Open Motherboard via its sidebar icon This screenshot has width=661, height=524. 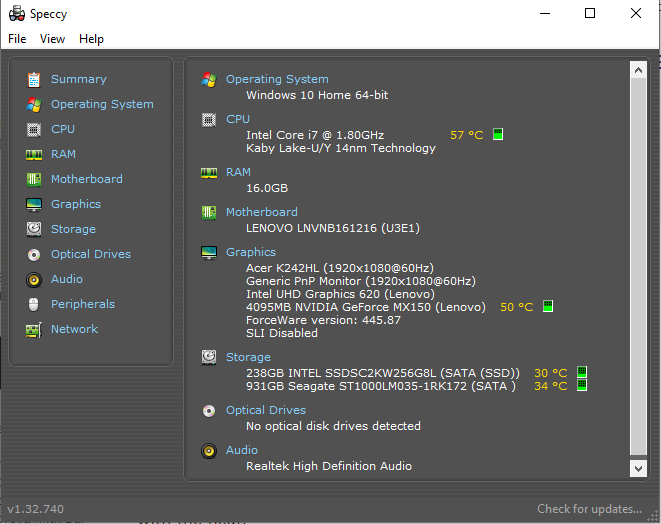click(x=34, y=179)
